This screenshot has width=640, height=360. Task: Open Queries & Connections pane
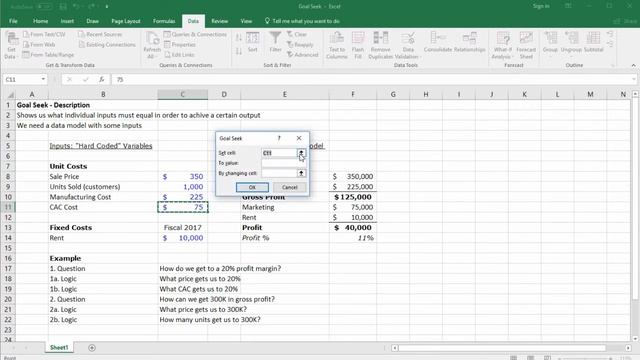[195, 34]
